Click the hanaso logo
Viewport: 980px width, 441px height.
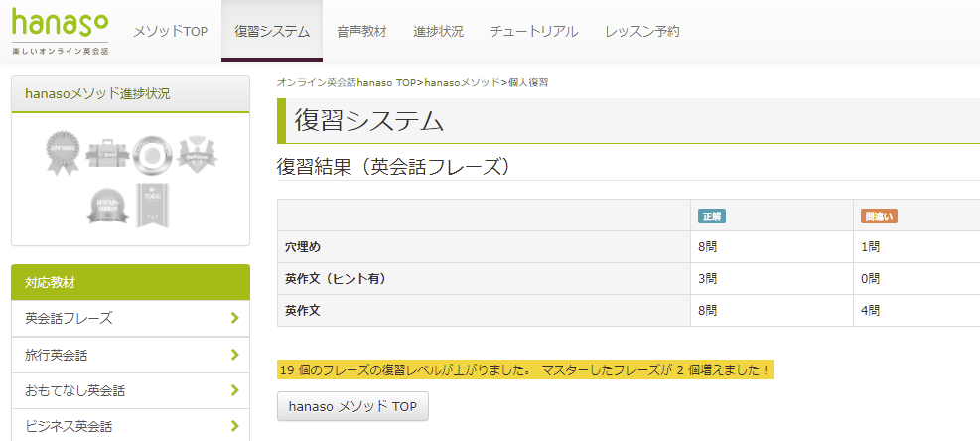coord(60,32)
